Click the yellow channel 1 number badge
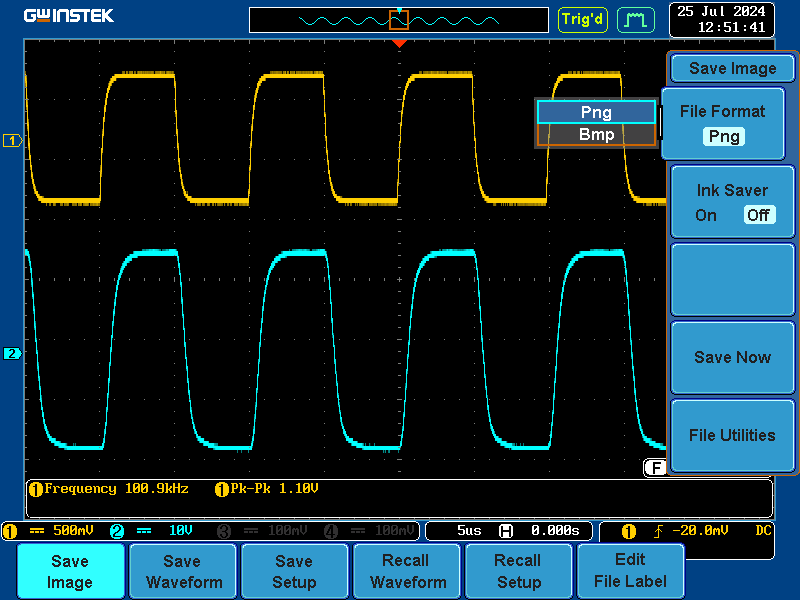The height and width of the screenshot is (600, 800). click(x=10, y=532)
